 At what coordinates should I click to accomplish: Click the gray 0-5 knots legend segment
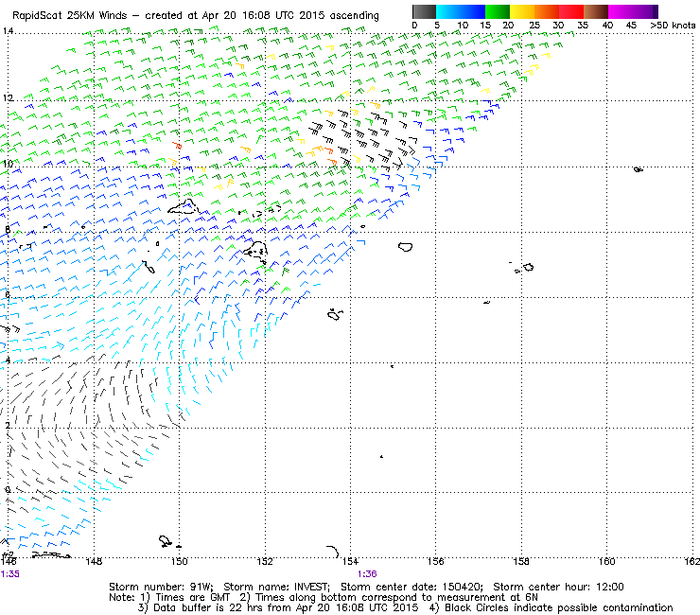424,11
